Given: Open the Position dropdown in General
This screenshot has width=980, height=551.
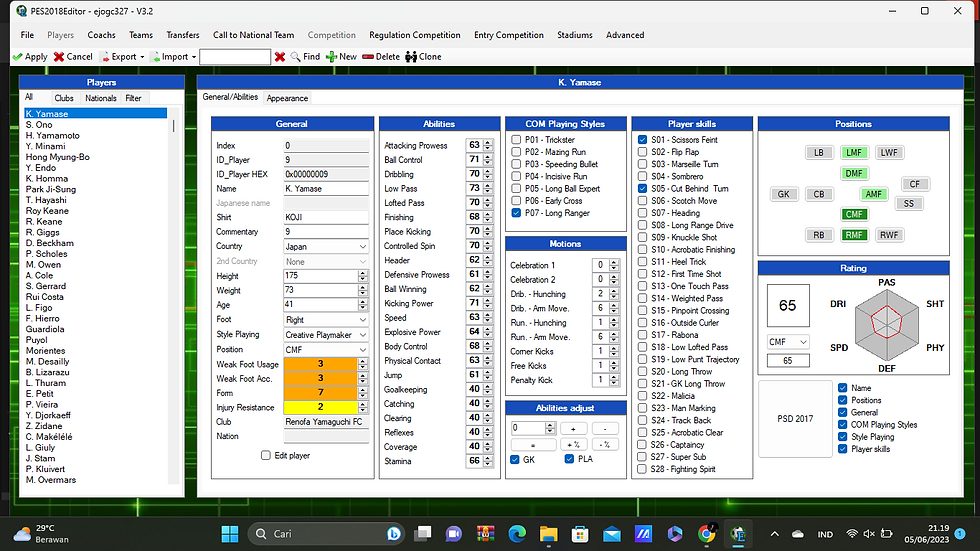Looking at the screenshot, I should (x=326, y=350).
